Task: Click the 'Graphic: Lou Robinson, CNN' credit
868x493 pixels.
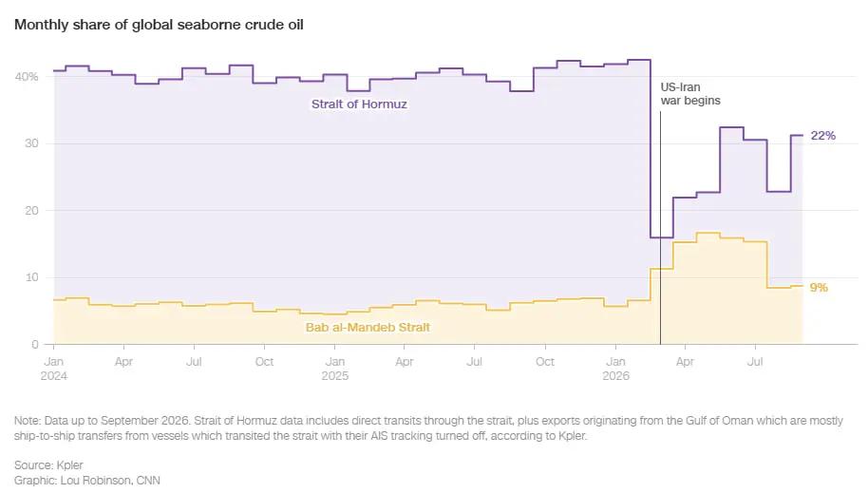Action: point(87,481)
